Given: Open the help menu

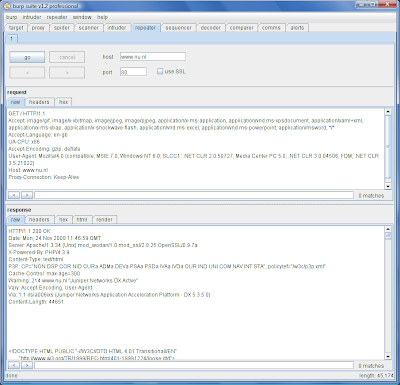Looking at the screenshot, I should (102, 17).
